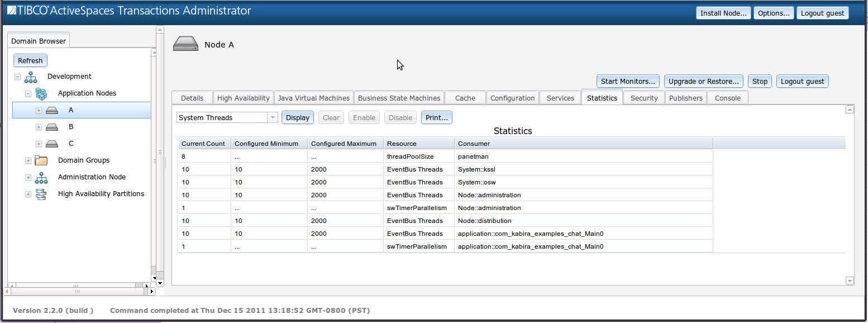Select the server icon next to node B
Viewport: 868px width, 323px height.
click(x=51, y=127)
